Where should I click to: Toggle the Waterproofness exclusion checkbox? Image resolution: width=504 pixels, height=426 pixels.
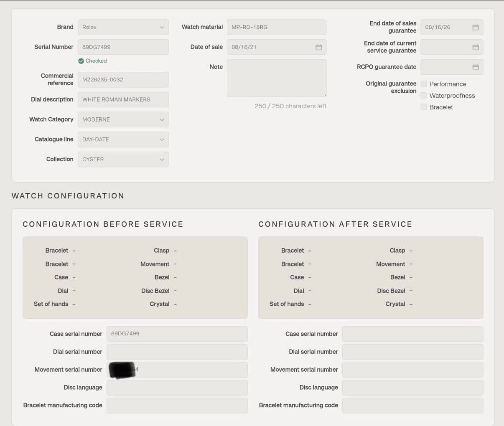click(424, 96)
